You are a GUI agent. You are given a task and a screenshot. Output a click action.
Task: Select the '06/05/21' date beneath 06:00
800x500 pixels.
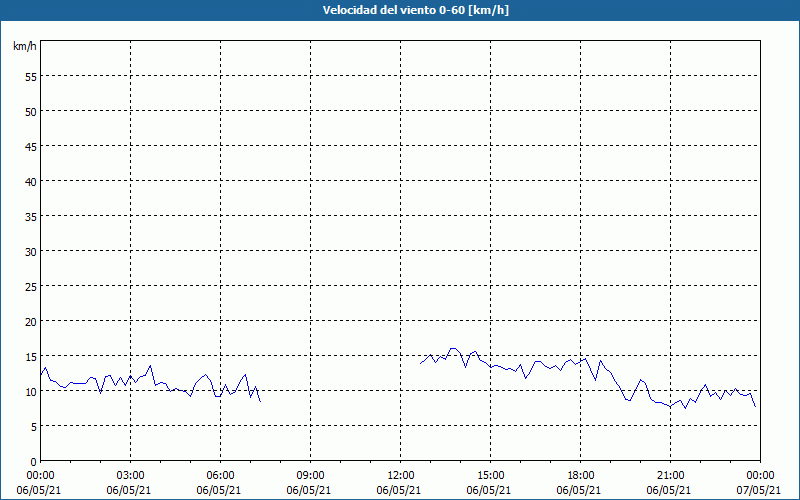click(x=219, y=490)
